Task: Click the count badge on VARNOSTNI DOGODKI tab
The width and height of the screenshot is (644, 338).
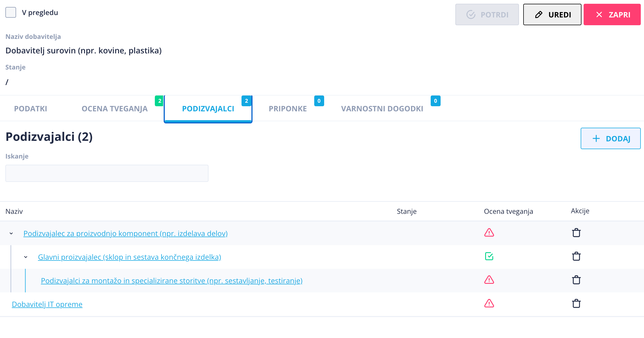Action: coord(436,101)
